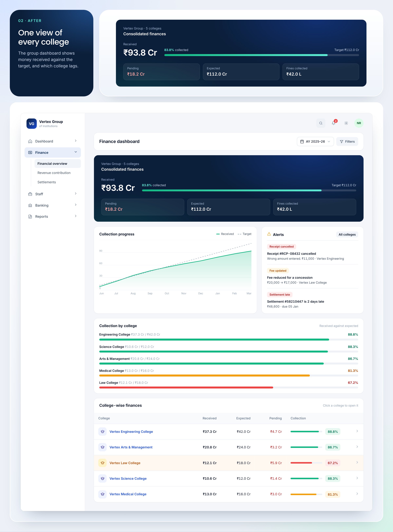
Task: Click the Finance icon in sidebar
Action: pos(30,152)
